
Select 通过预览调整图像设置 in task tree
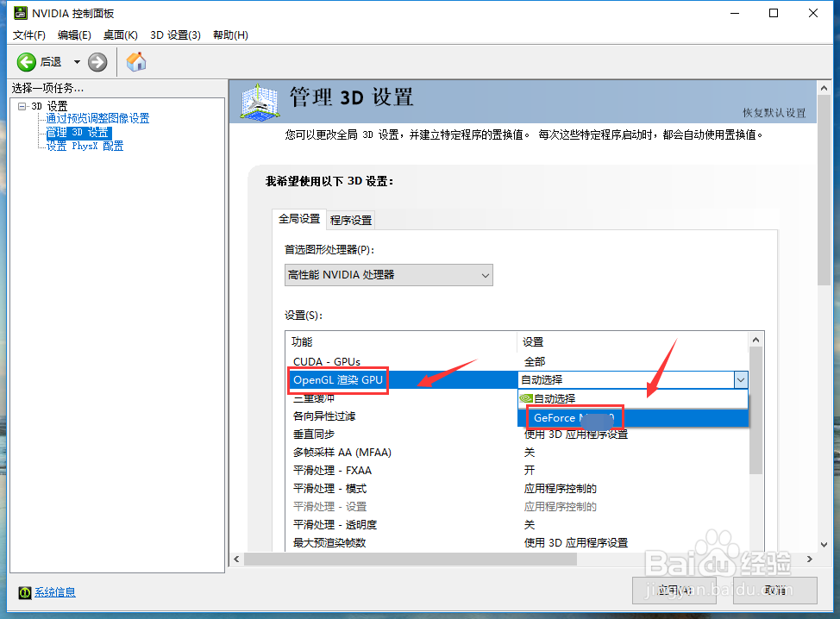(x=97, y=118)
